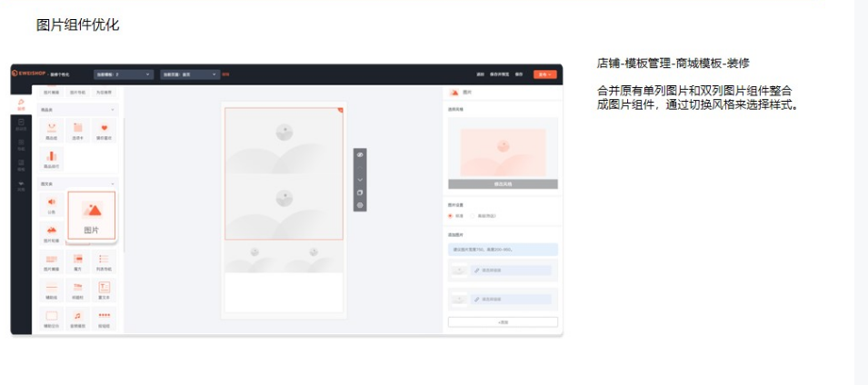
Task: Click the red 编辑 link beside page dropdown
Action: click(225, 74)
